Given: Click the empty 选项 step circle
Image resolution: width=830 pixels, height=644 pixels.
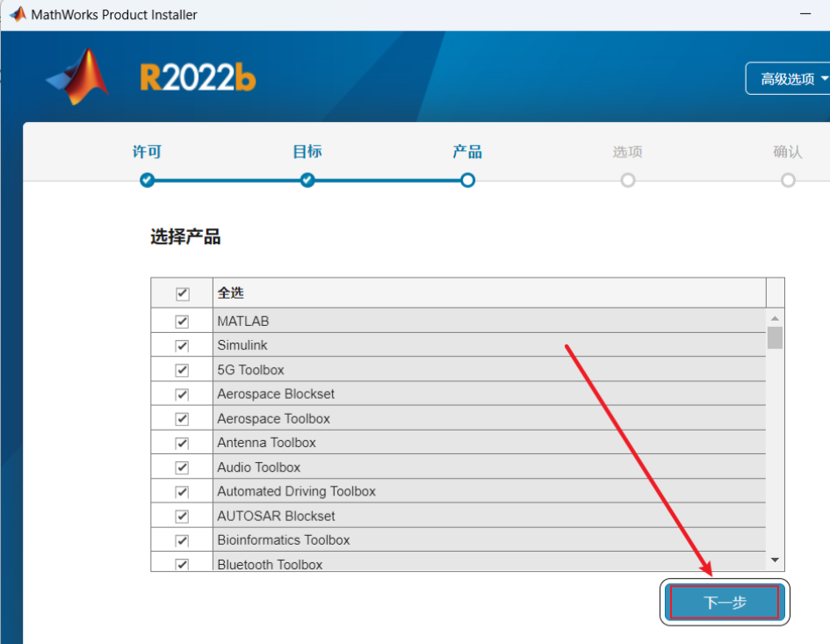Looking at the screenshot, I should coord(628,180).
